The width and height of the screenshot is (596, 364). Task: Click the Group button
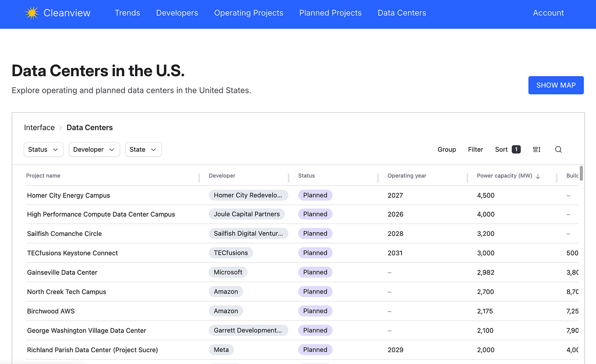[x=447, y=149]
